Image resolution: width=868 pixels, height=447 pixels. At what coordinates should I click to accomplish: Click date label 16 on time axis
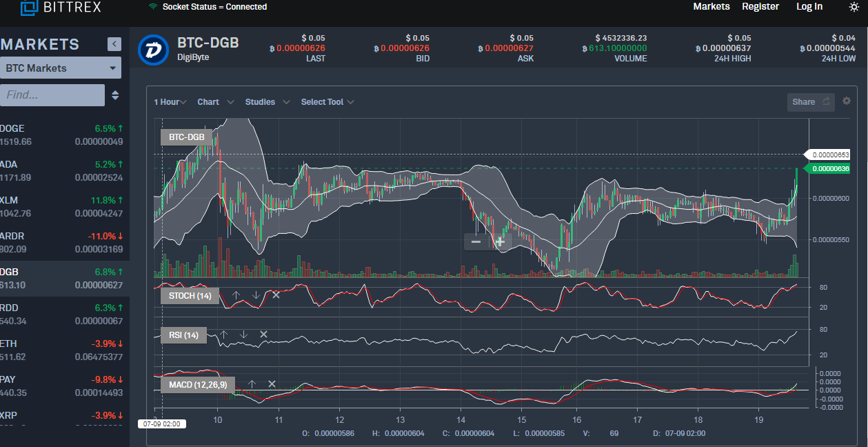point(577,419)
